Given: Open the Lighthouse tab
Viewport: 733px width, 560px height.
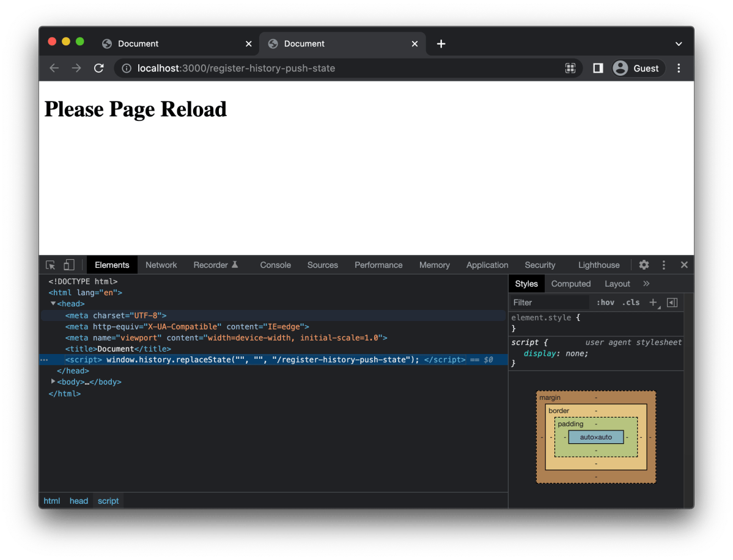Looking at the screenshot, I should [x=599, y=265].
